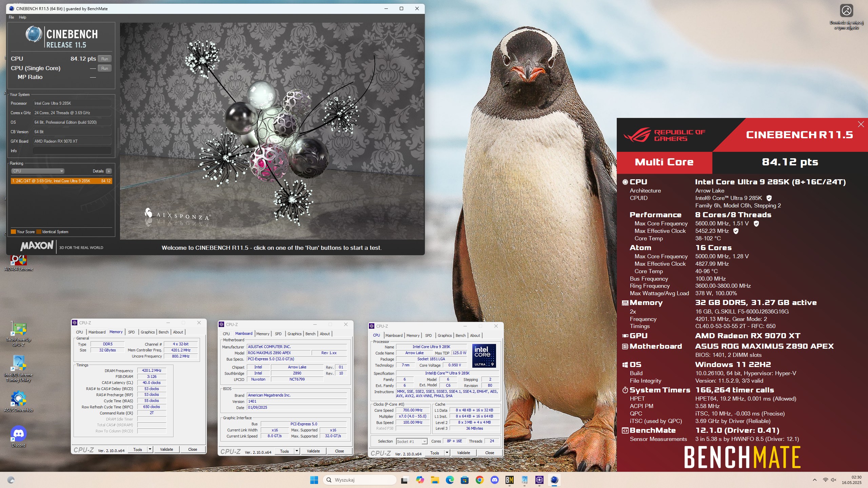Click the DRAM Frequency 4201.2 MHz value
This screenshot has width=868, height=488.
pyautogui.click(x=152, y=370)
